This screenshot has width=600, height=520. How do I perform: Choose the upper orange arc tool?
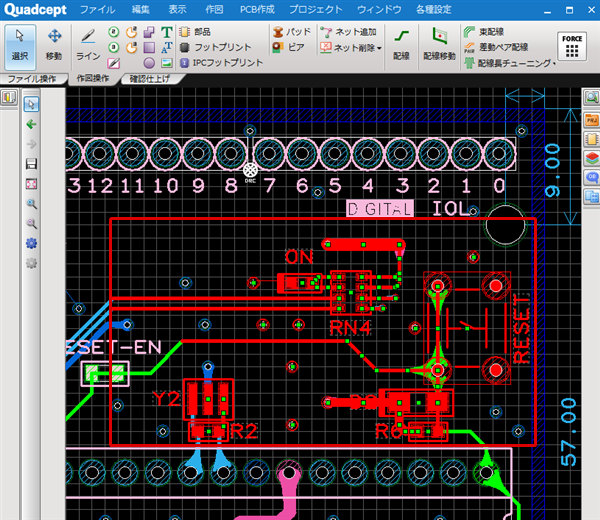coord(131,32)
